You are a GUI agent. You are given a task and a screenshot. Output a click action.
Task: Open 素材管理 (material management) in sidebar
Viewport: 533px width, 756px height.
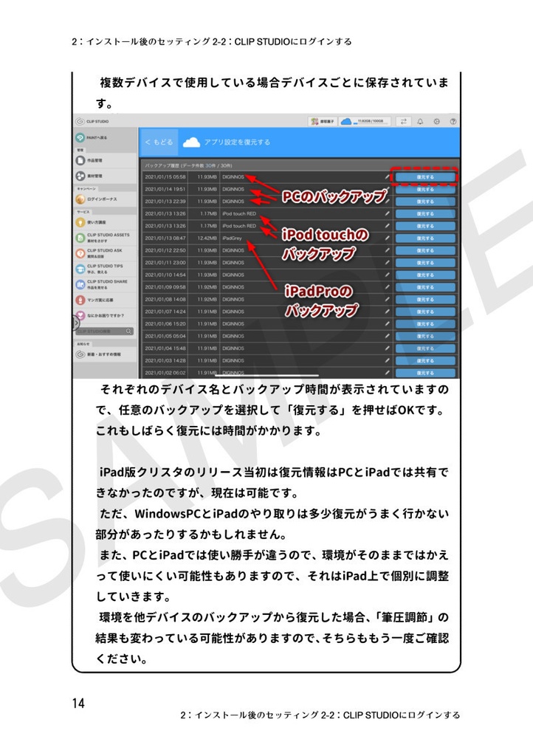(105, 176)
